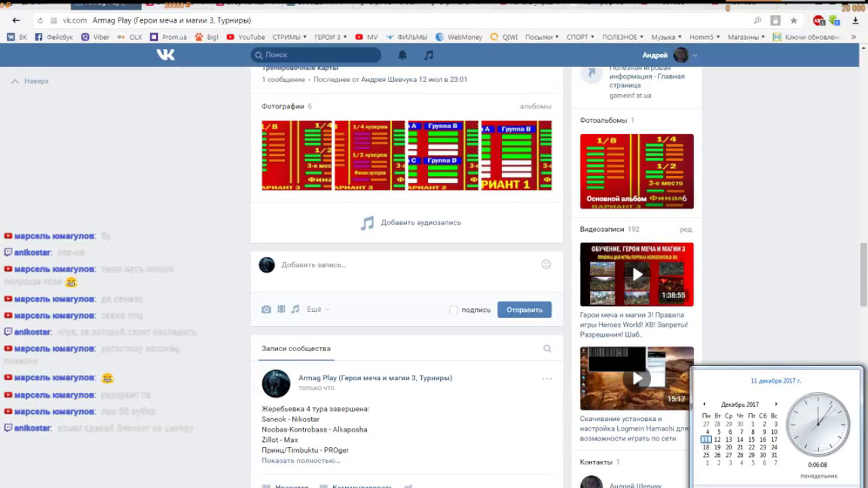The width and height of the screenshot is (868, 488).
Task: Expand the Музыка bookmarks folder
Action: tap(667, 37)
